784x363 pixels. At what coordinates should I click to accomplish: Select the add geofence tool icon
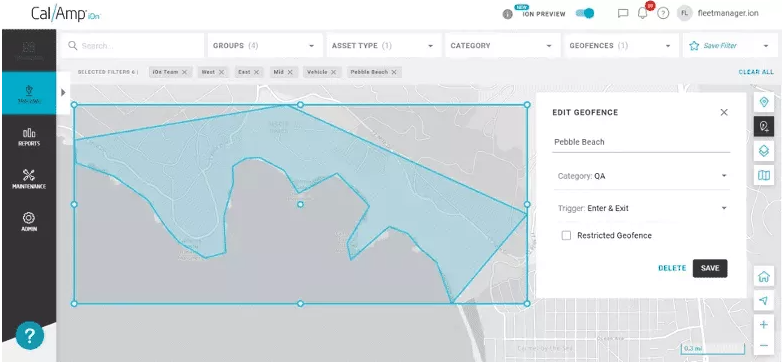[x=764, y=126]
